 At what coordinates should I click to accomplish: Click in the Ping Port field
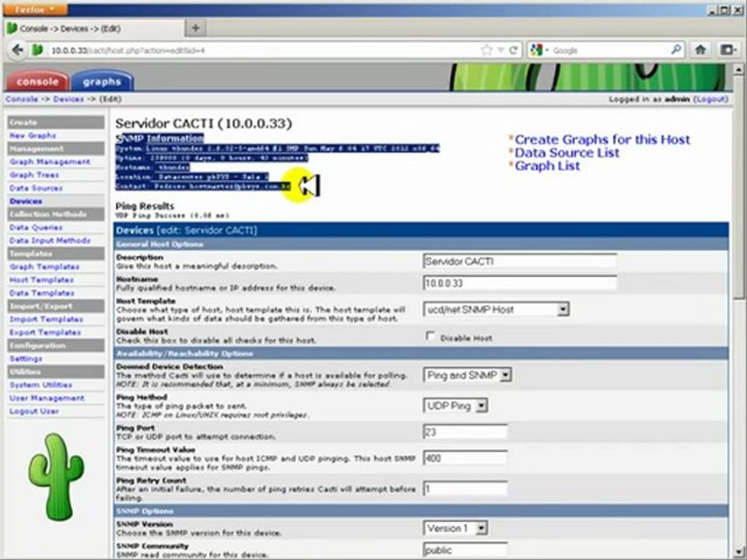pos(465,432)
